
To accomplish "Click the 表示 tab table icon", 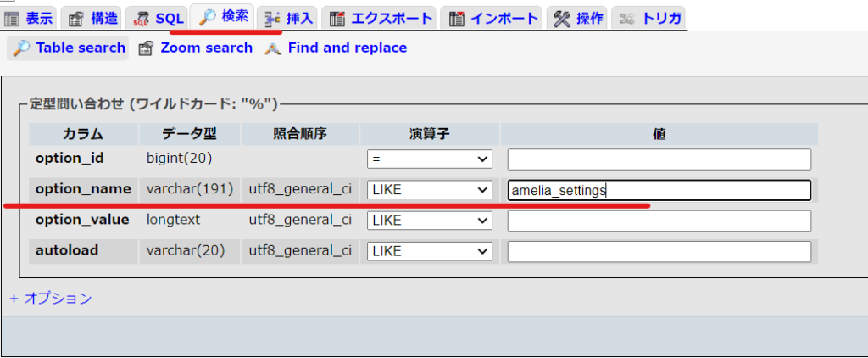I will point(11,20).
